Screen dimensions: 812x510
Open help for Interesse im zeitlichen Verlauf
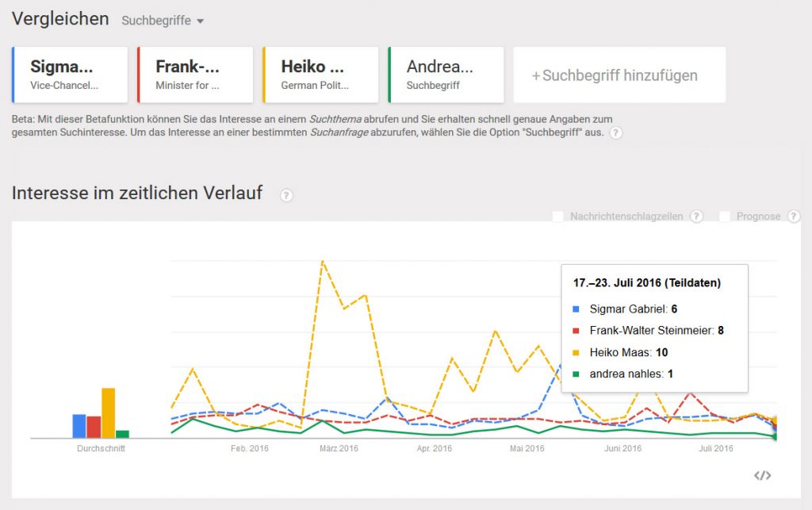click(285, 195)
